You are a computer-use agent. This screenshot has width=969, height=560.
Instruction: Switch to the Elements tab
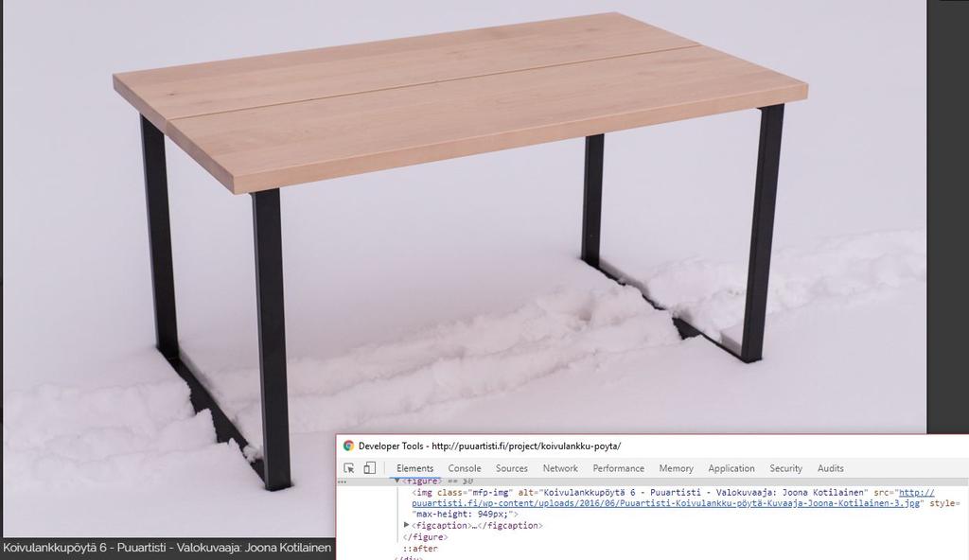tap(414, 468)
